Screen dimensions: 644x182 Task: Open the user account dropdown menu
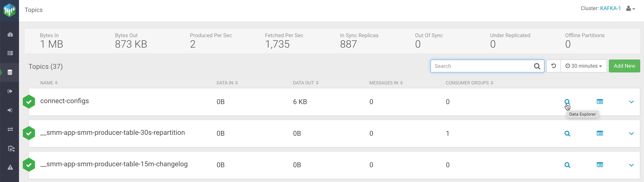(630, 9)
